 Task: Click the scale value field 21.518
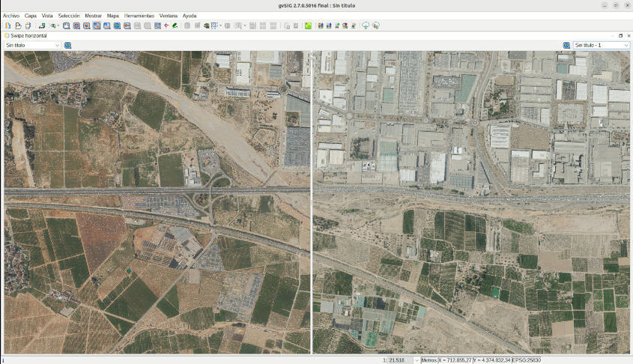[x=397, y=360]
